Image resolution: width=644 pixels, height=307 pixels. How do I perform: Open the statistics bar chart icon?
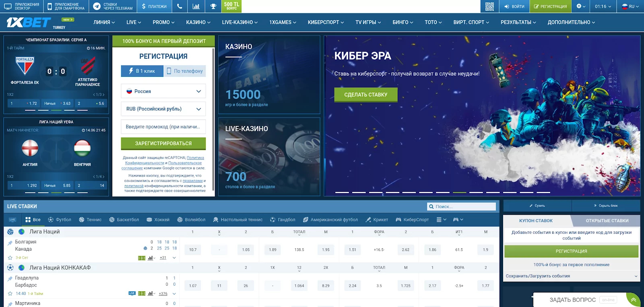(x=196, y=6)
